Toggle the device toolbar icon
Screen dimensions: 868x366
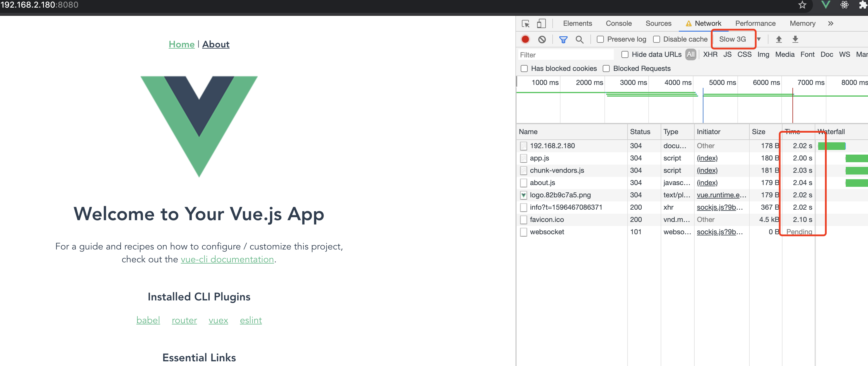pyautogui.click(x=541, y=24)
